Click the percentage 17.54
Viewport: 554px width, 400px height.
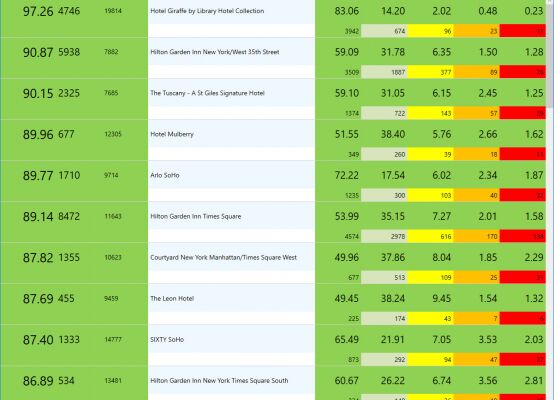(393, 175)
